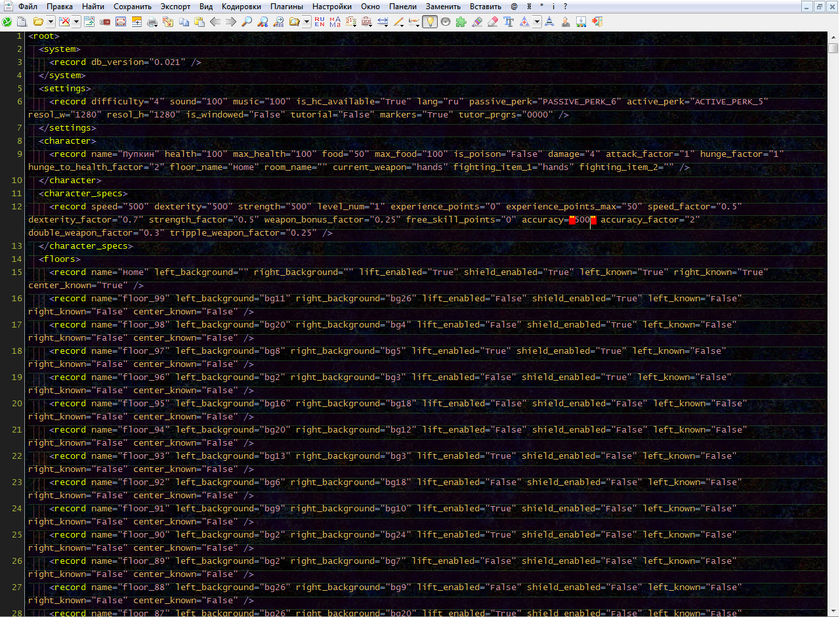Open the Сохранить menu
The height and width of the screenshot is (617, 840).
coord(133,7)
